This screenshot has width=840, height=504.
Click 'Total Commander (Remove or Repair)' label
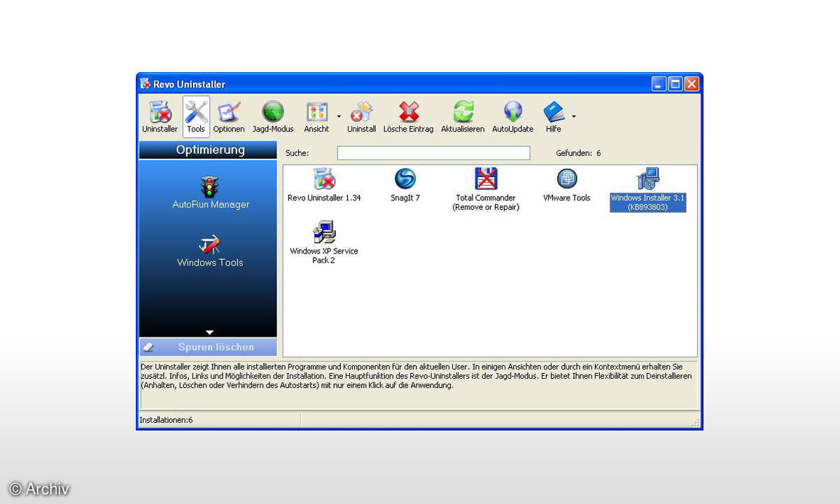click(486, 203)
